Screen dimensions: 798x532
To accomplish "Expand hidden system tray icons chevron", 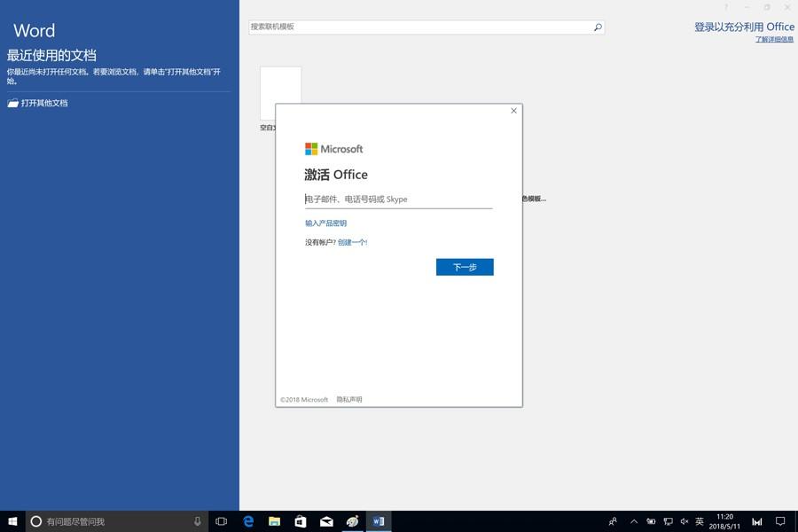I will (x=634, y=521).
